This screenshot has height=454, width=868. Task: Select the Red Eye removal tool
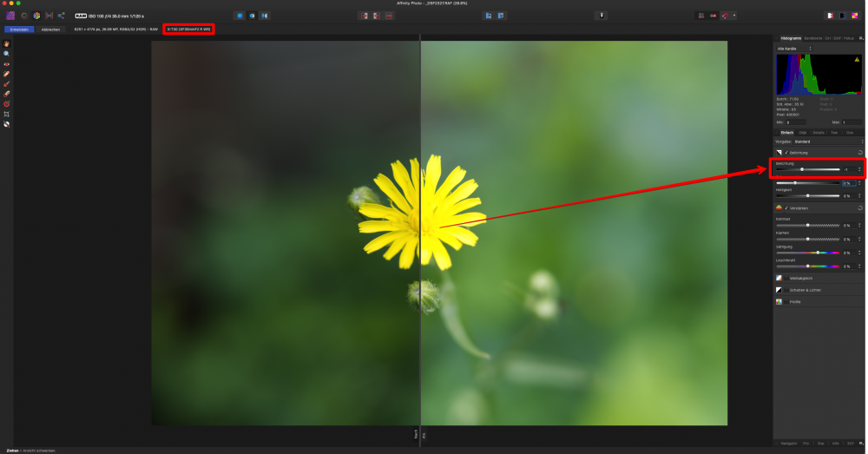point(7,64)
